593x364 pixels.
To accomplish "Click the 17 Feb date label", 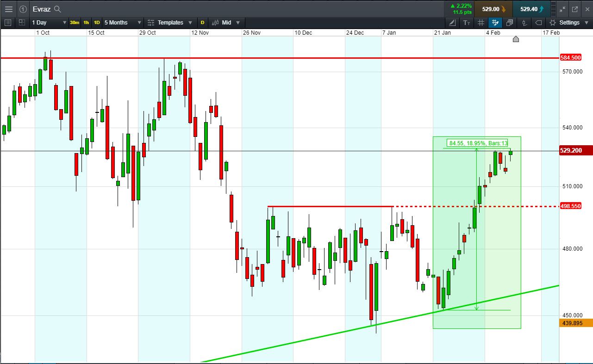I will click(551, 33).
